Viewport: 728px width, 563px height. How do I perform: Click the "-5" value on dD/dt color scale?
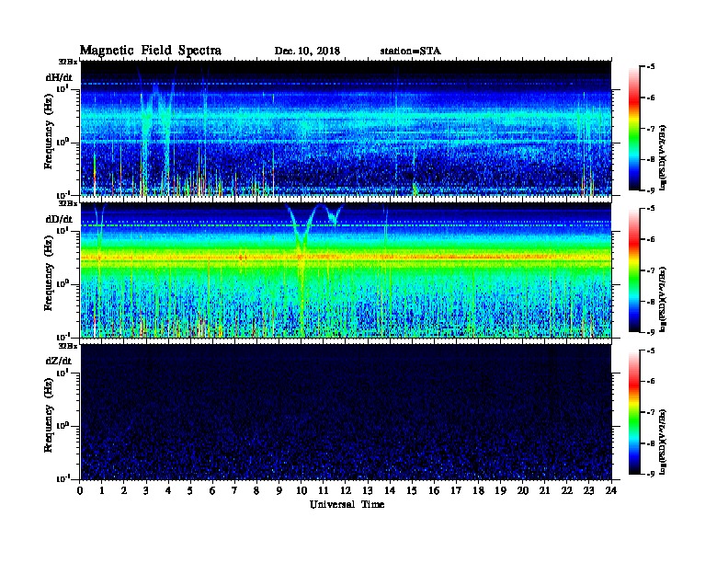(x=650, y=209)
